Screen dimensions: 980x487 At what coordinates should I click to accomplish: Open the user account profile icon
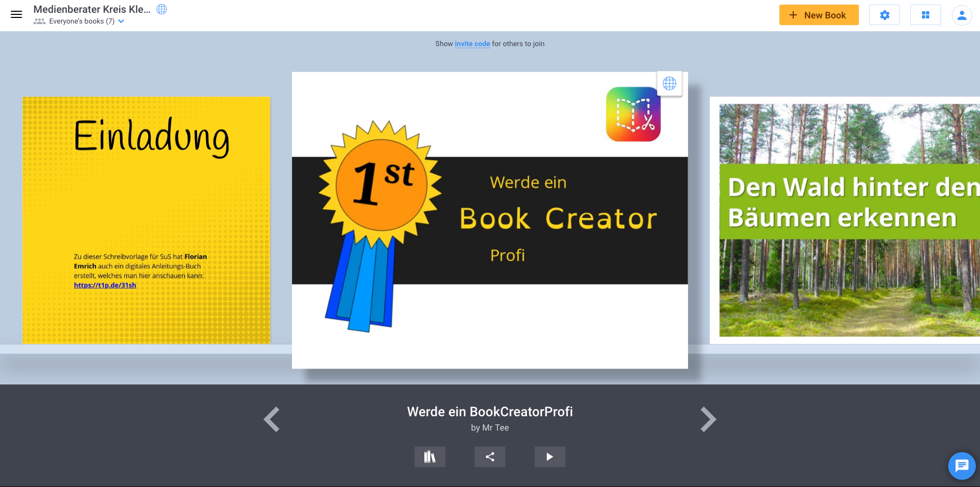pyautogui.click(x=962, y=15)
